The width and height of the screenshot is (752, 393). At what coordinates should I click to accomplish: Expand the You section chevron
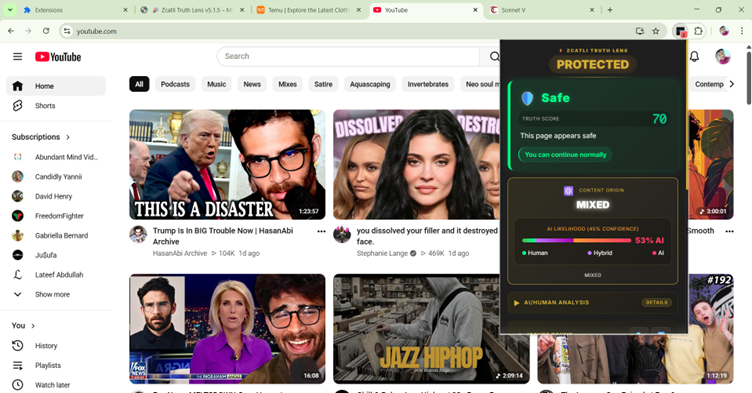click(33, 326)
